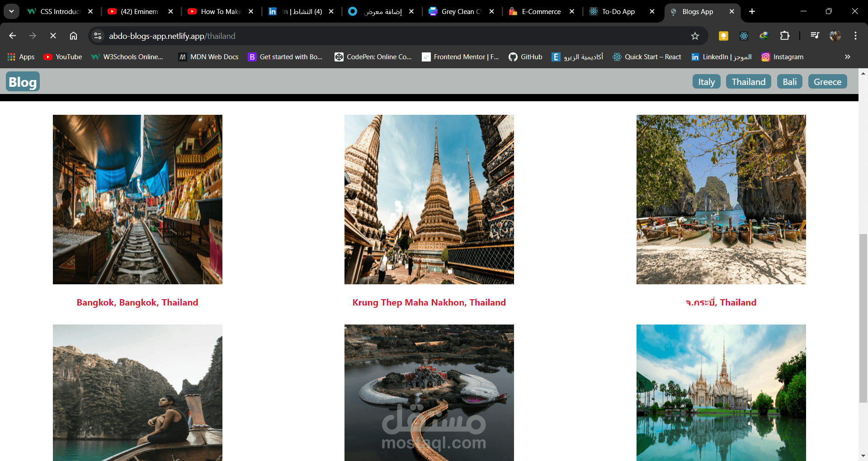Open the Bali page
Image resolution: width=868 pixels, height=461 pixels.
(790, 82)
